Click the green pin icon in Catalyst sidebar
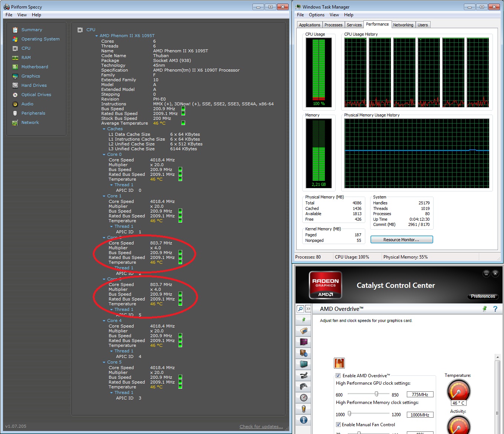Screen dimensions: 504x434 pyautogui.click(x=304, y=320)
